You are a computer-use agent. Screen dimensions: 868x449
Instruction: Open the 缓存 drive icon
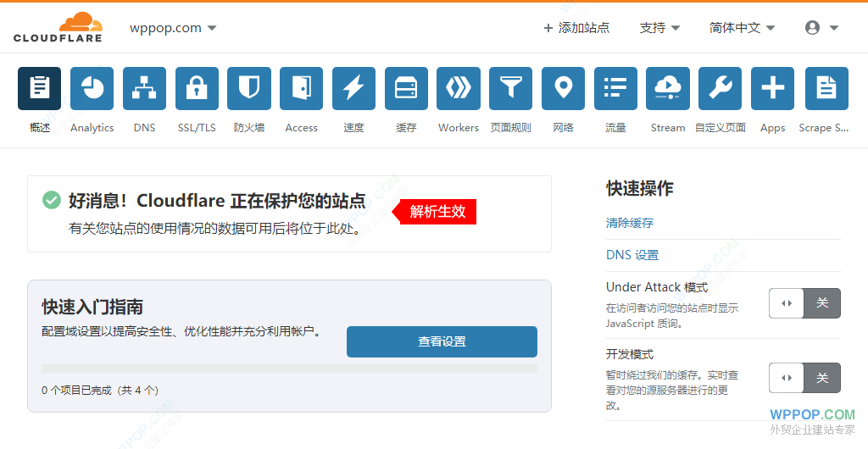(x=406, y=88)
